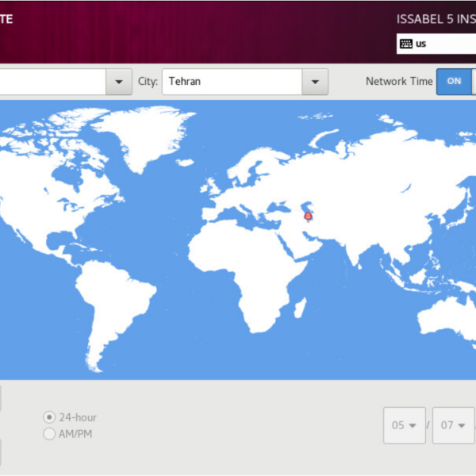
Task: Click Africa on the timezone map
Action: click(246, 278)
